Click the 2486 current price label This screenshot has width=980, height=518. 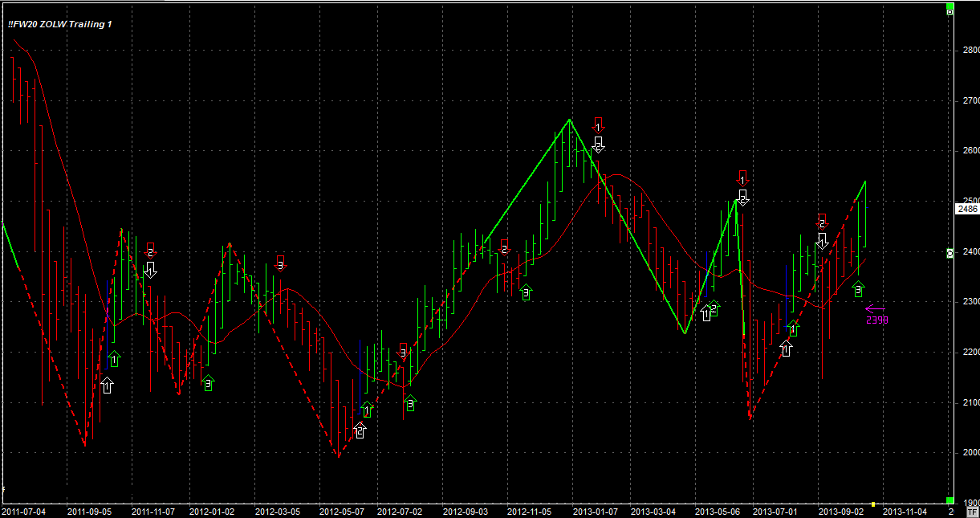967,209
